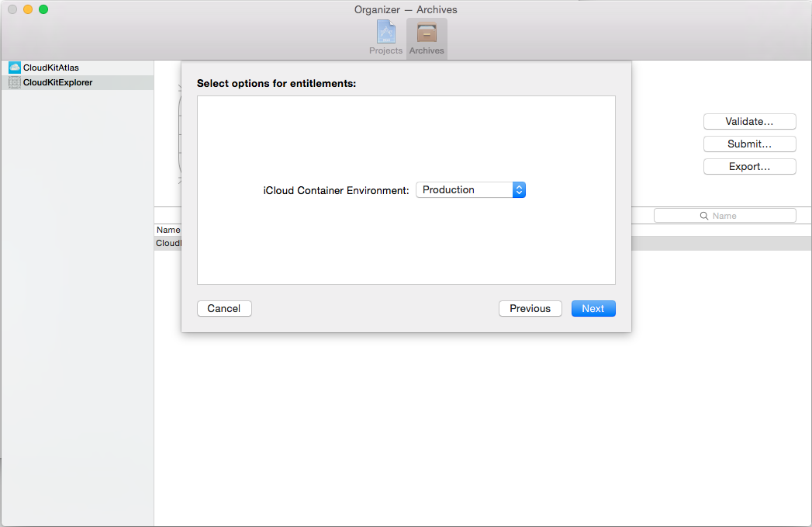This screenshot has width=812, height=527.
Task: Cancel the entitlements dialog
Action: click(x=223, y=308)
